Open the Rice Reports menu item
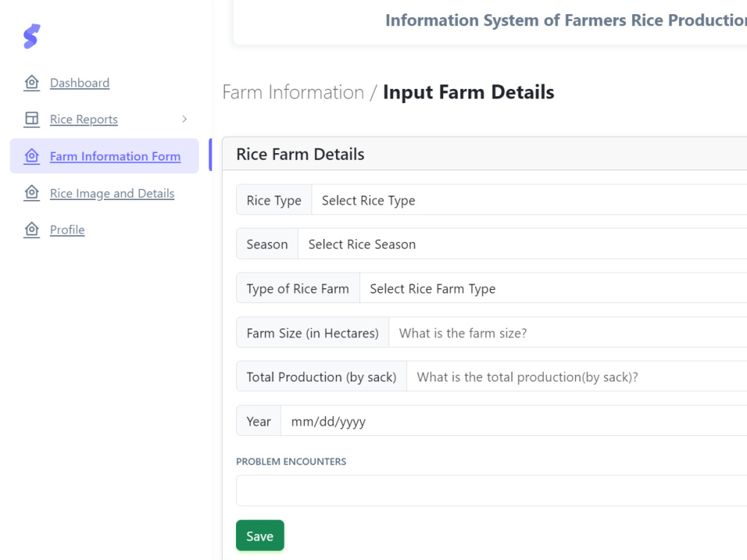 point(84,119)
